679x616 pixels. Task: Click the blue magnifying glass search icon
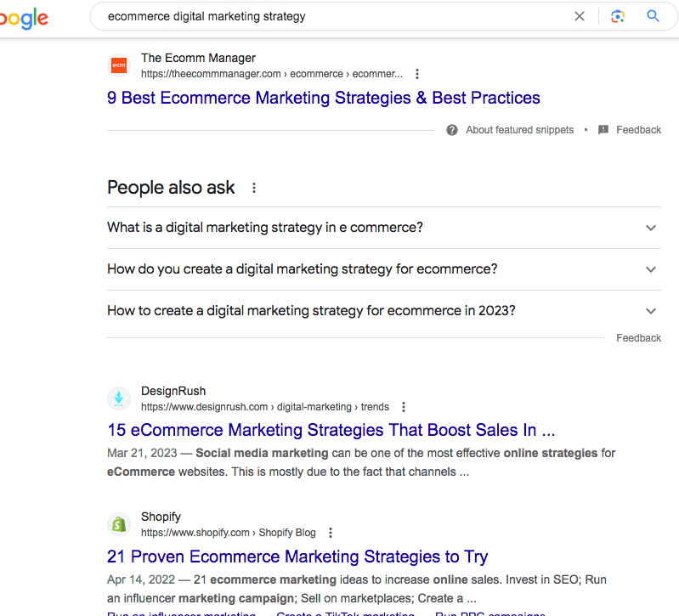click(x=653, y=16)
